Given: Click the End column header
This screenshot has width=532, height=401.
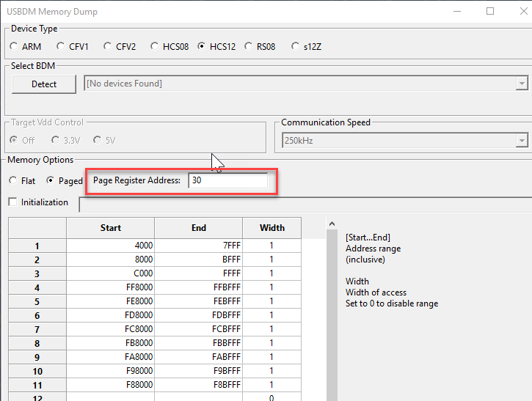Looking at the screenshot, I should tap(198, 228).
